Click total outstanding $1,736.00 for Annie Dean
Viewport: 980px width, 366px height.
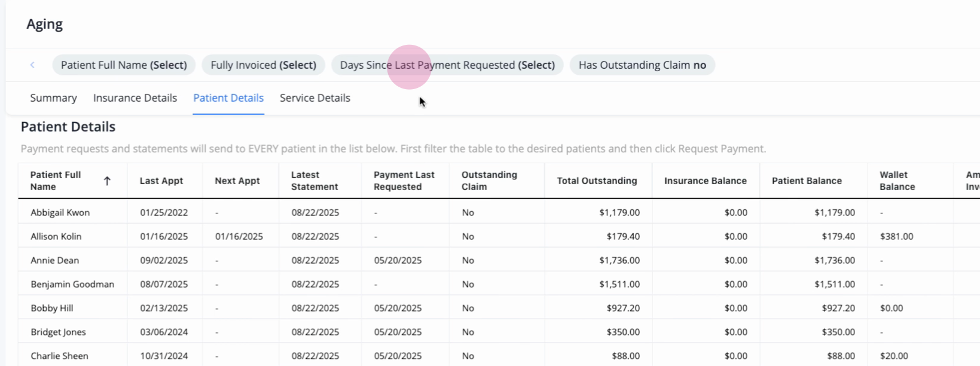coord(619,260)
